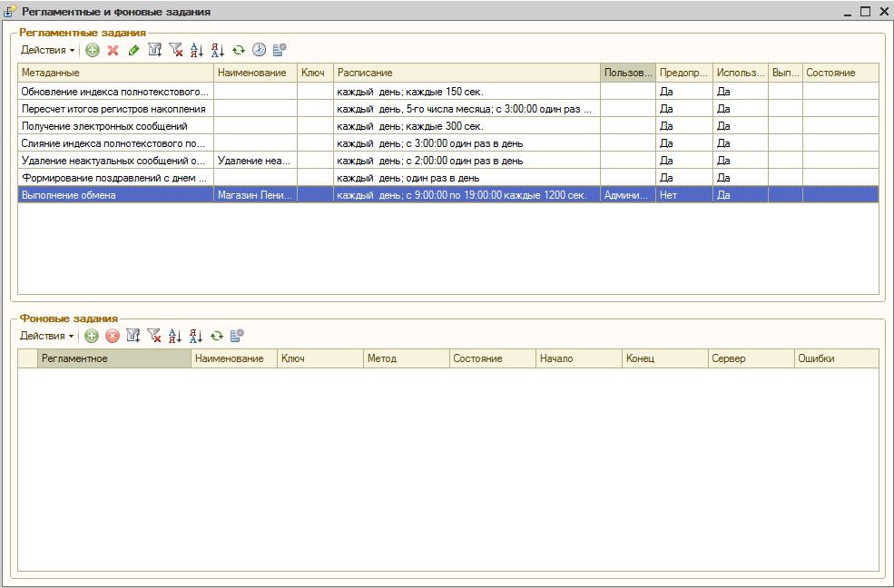Sort background jobs ascending А-Я
Image resolution: width=894 pixels, height=588 pixels.
tap(175, 336)
